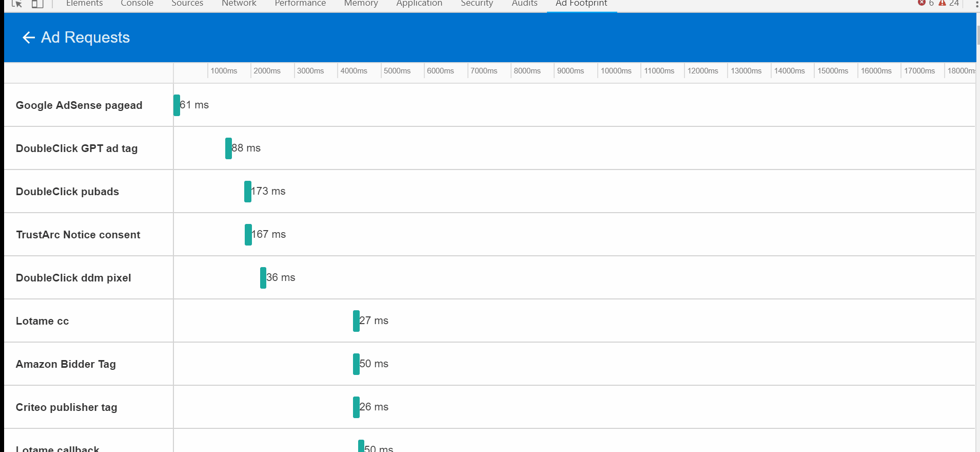Click the DoubleClick ddm pixel 36 ms bar
This screenshot has width=980, height=452.
point(263,278)
